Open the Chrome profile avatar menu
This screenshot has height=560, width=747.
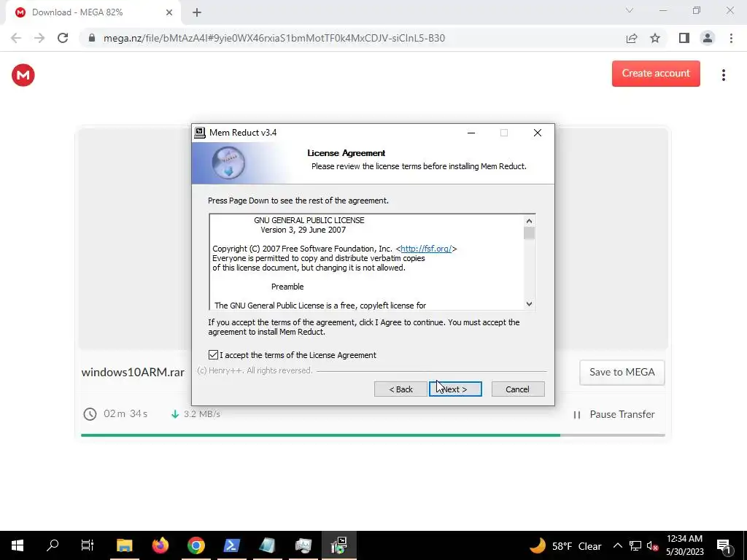click(708, 38)
